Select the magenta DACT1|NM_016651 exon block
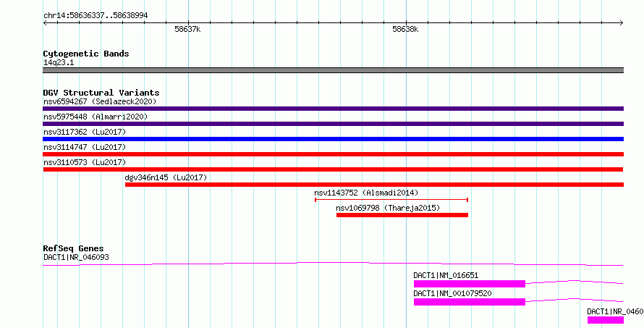The height and width of the screenshot is (328, 644). (x=470, y=284)
